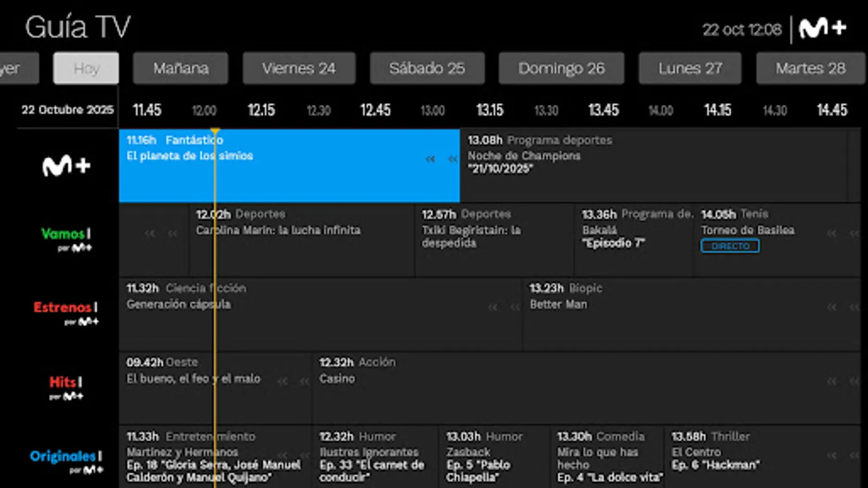Open the Viernes 24 tab
The width and height of the screenshot is (868, 488).
(299, 68)
